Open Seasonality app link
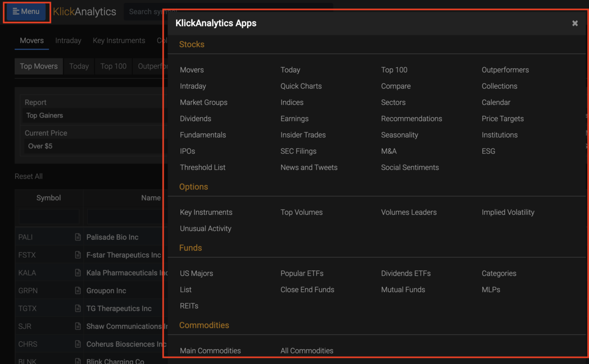Screen dimensions: 589x364 tap(399, 135)
